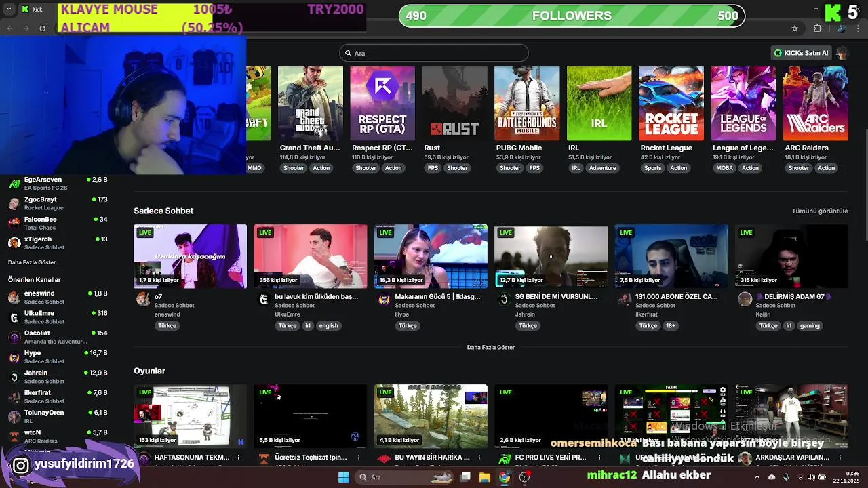
Task: Open FalconBee channel in sidebar
Action: point(58,223)
